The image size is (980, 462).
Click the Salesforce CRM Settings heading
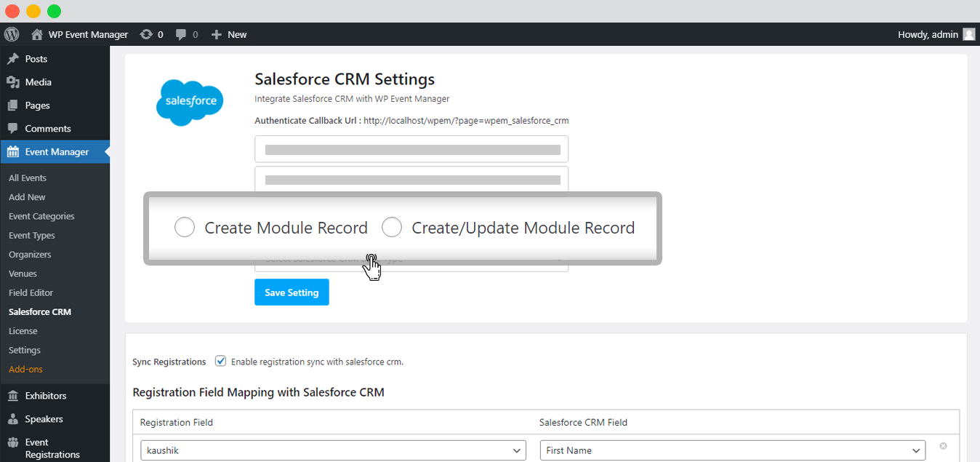tap(345, 79)
